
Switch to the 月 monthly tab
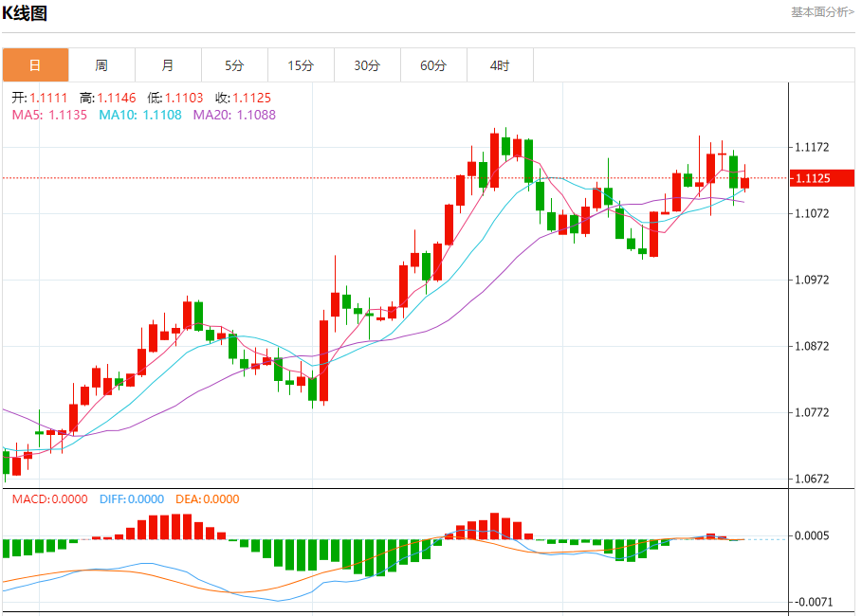pos(168,65)
